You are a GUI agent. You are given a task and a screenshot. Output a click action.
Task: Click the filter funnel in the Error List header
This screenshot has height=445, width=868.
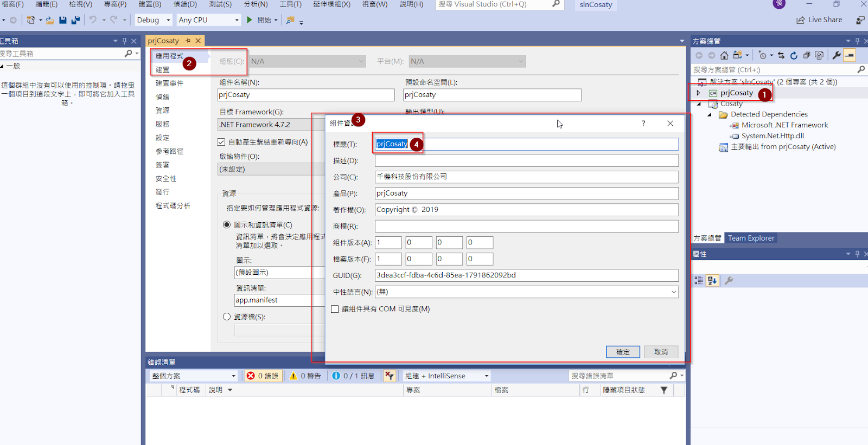click(664, 390)
